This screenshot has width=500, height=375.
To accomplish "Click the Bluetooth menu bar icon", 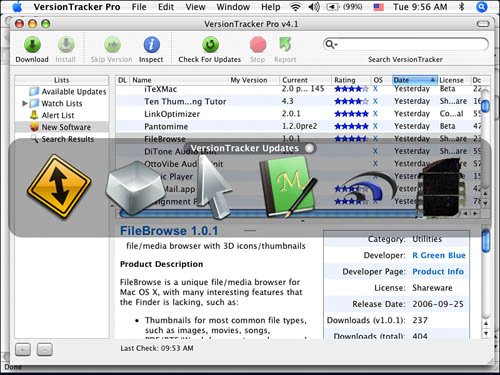I will (462, 7).
